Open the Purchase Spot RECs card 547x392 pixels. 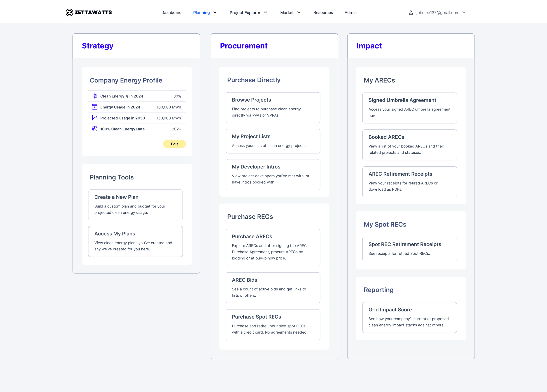(273, 324)
